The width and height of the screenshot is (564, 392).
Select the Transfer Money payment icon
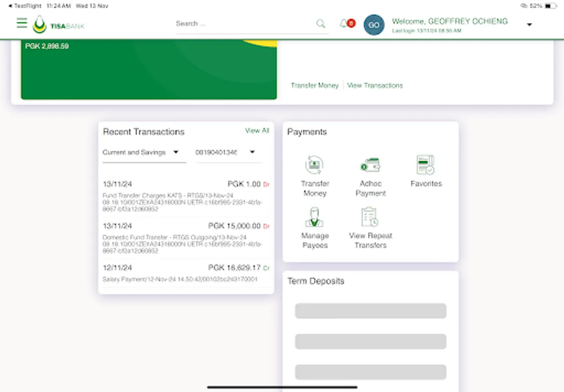coord(315,173)
